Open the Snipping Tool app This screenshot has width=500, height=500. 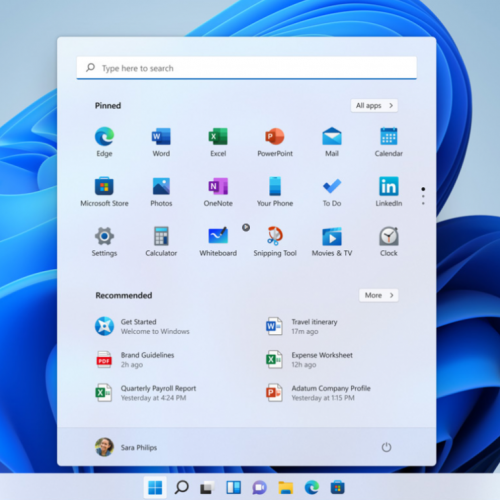point(275,242)
